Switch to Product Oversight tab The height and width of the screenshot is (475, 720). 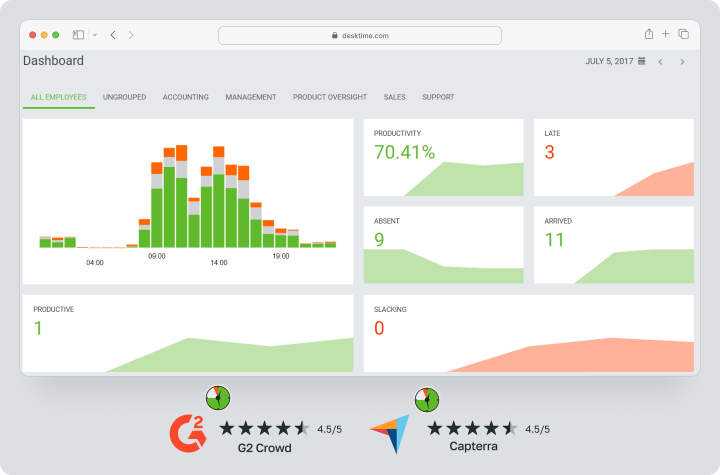[x=330, y=97]
